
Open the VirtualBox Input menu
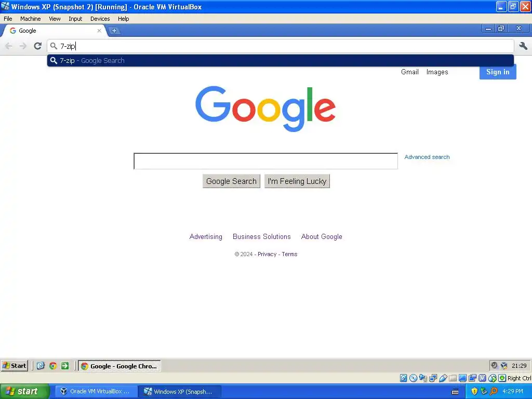click(x=75, y=19)
